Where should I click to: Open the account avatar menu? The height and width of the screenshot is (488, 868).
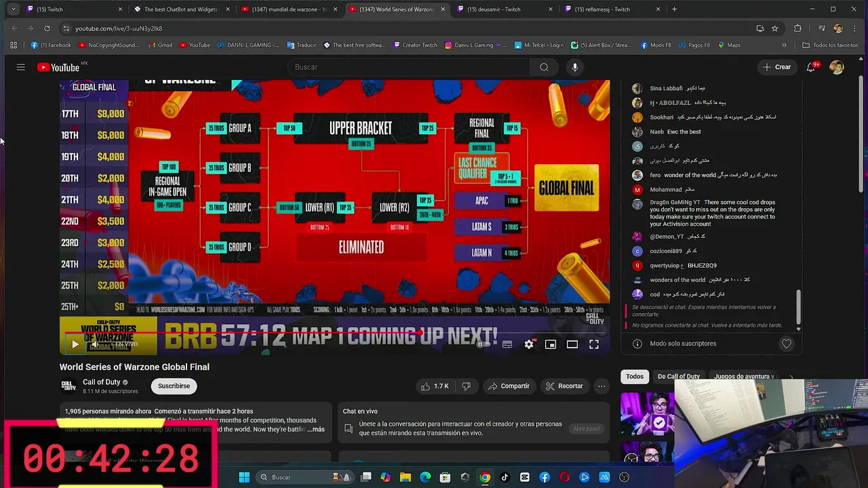point(837,67)
